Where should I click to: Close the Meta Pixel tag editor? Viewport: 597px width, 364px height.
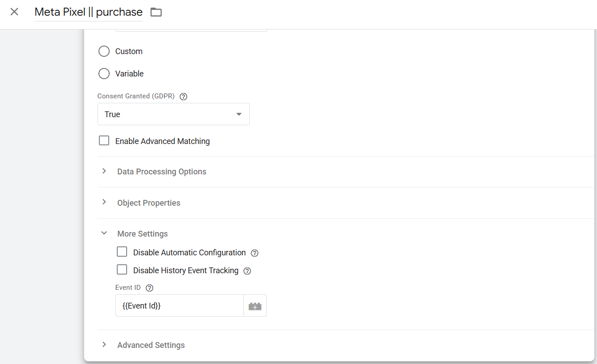coord(14,12)
